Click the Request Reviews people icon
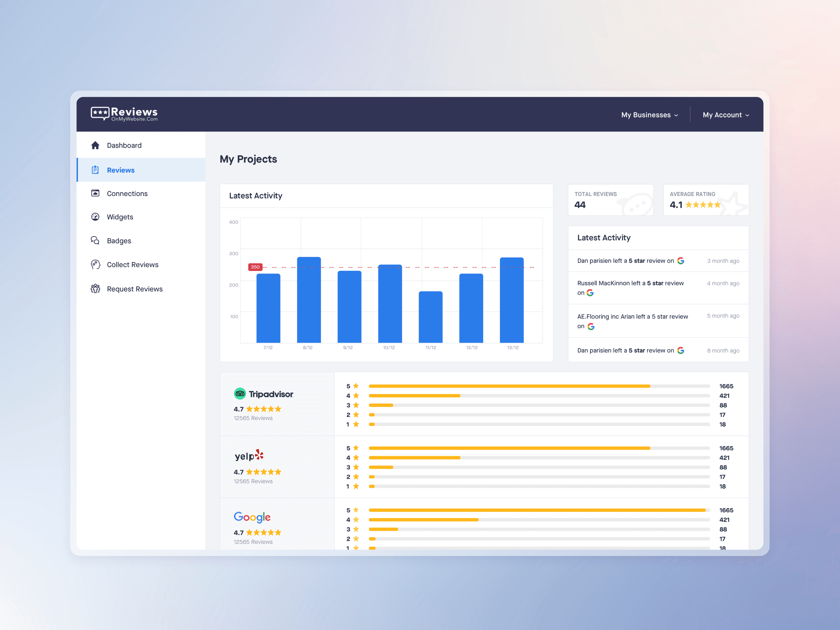Image resolution: width=840 pixels, height=630 pixels. point(95,288)
